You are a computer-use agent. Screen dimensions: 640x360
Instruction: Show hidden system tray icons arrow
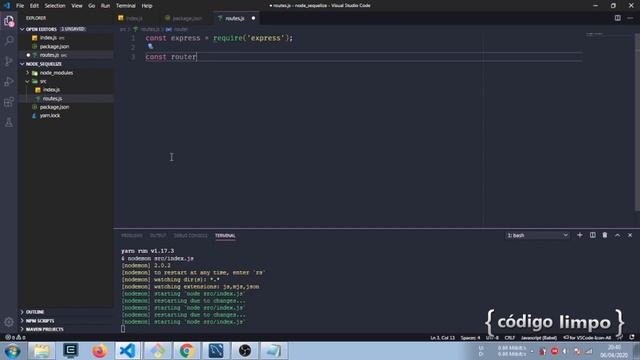click(x=532, y=351)
